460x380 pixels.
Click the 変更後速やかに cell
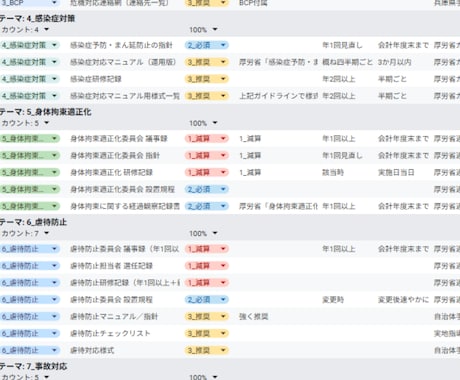(x=403, y=300)
